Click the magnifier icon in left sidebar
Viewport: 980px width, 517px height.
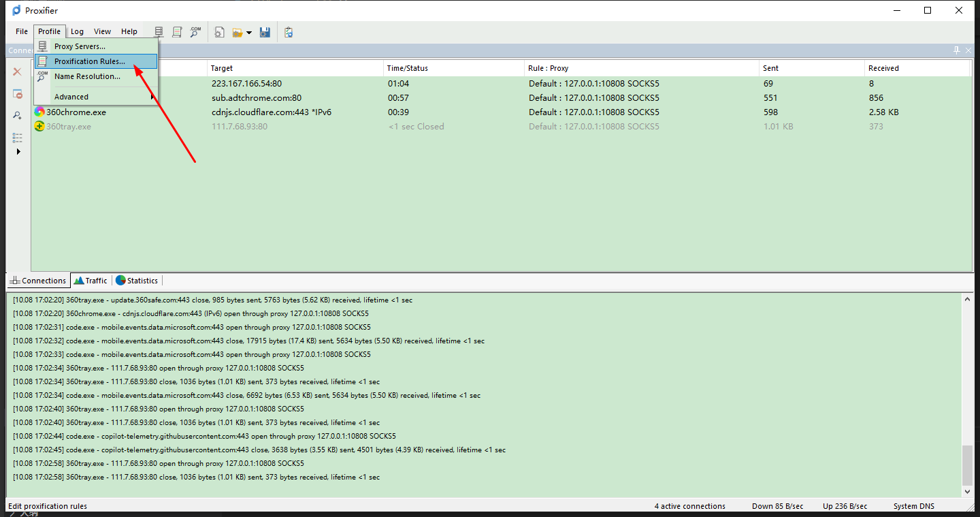pyautogui.click(x=18, y=116)
